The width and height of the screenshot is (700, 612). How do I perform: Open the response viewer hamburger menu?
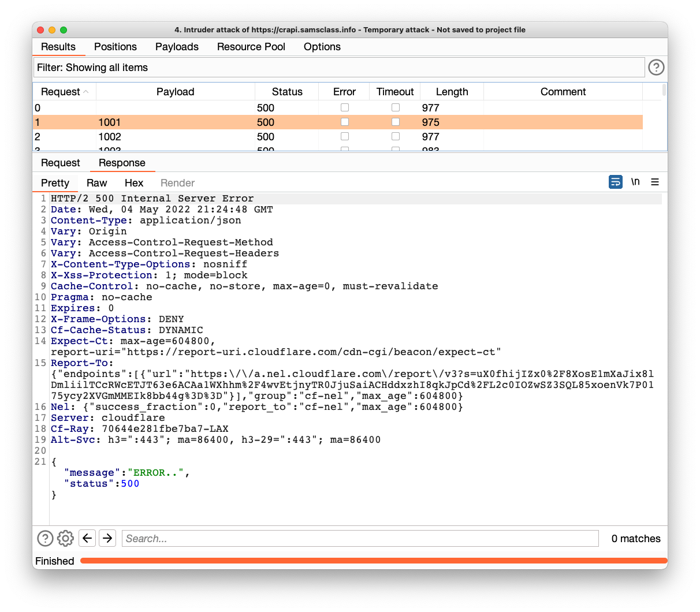(655, 182)
